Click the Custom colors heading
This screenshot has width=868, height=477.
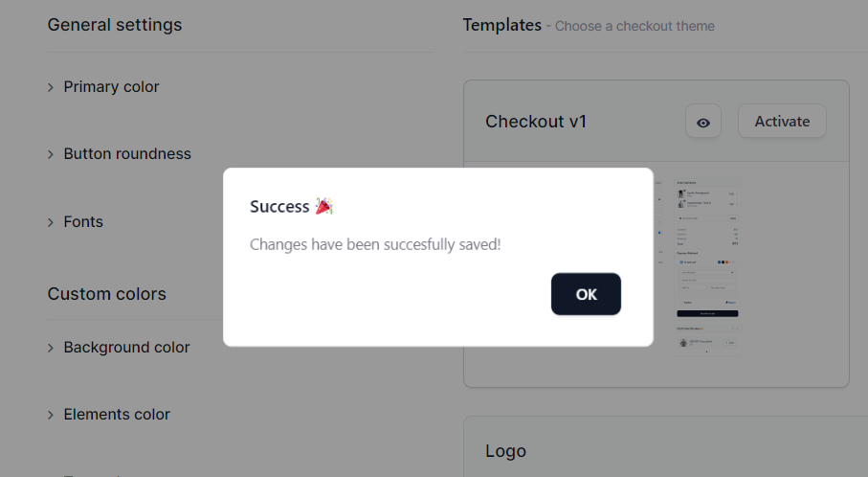click(107, 294)
